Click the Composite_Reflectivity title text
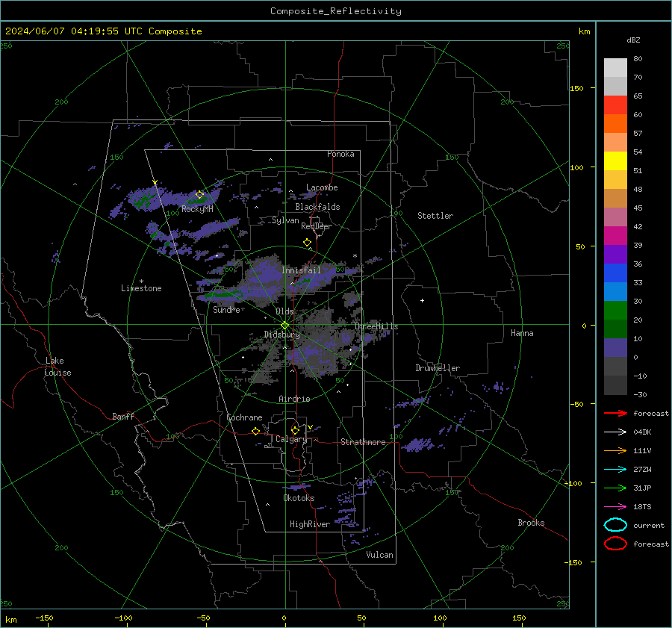The width and height of the screenshot is (672, 628). [336, 11]
